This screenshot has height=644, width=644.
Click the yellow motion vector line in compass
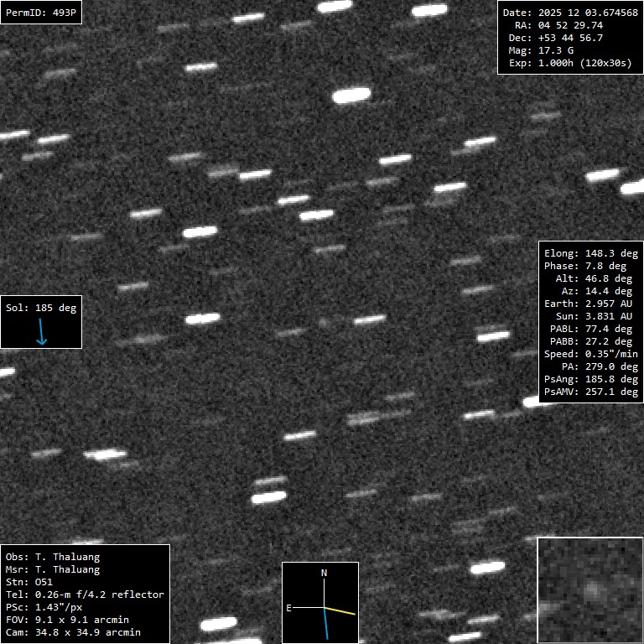click(x=340, y=610)
